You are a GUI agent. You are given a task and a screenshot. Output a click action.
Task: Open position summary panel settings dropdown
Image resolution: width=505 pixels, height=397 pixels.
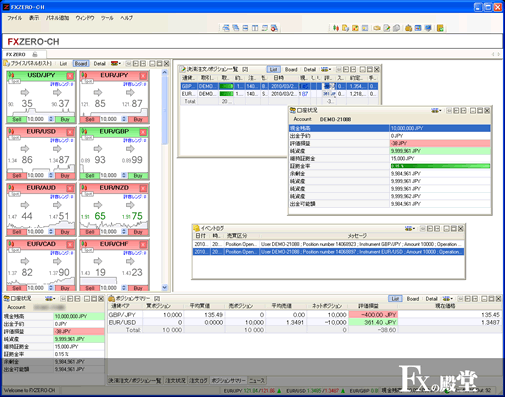click(x=448, y=299)
